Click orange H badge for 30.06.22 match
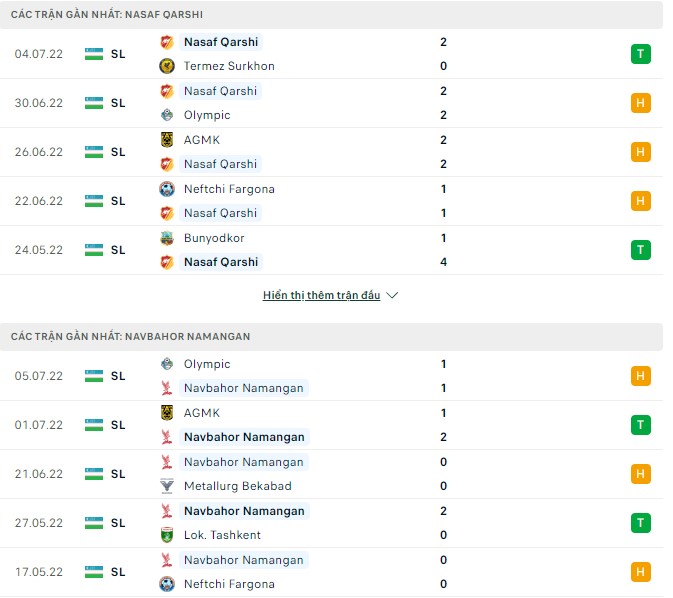Screen dimensions: 673x598 click(x=640, y=103)
